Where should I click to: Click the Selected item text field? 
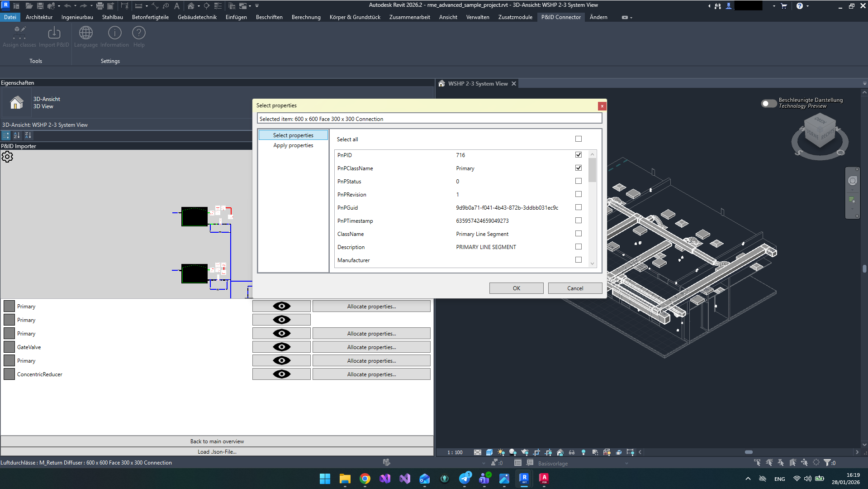coord(430,118)
